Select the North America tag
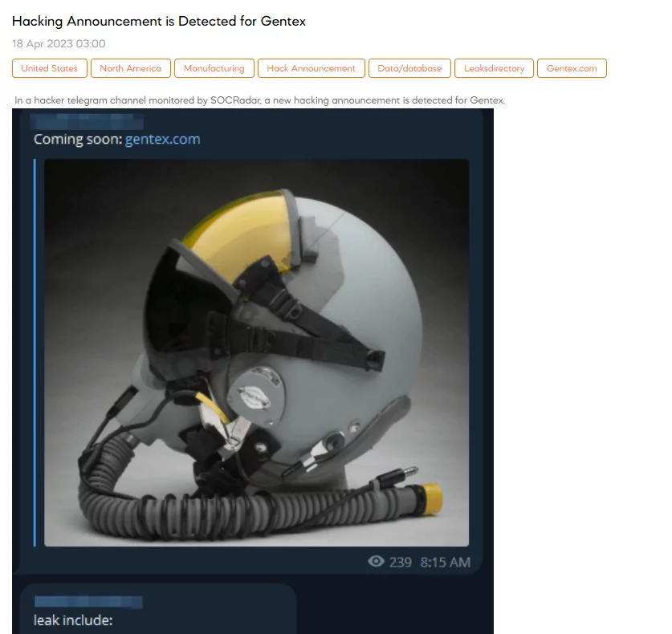The width and height of the screenshot is (672, 634). (x=131, y=68)
